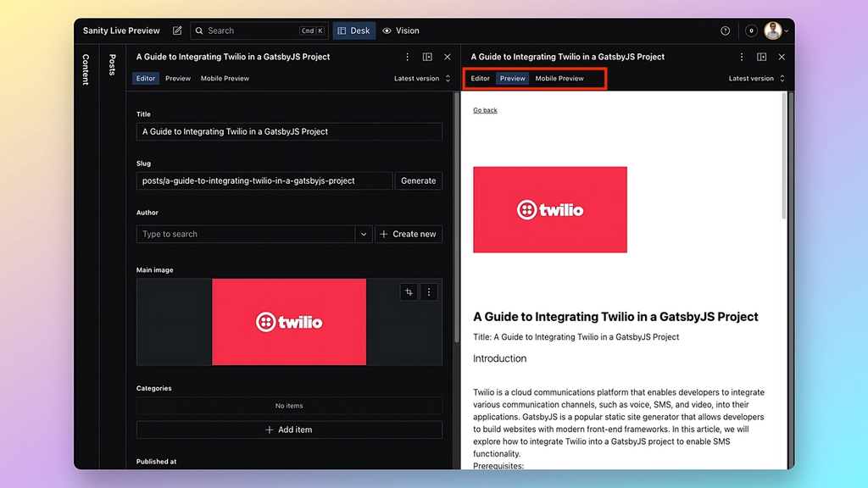Open left document pane's three-dot menu
Screen dimensions: 868x488
pos(408,57)
